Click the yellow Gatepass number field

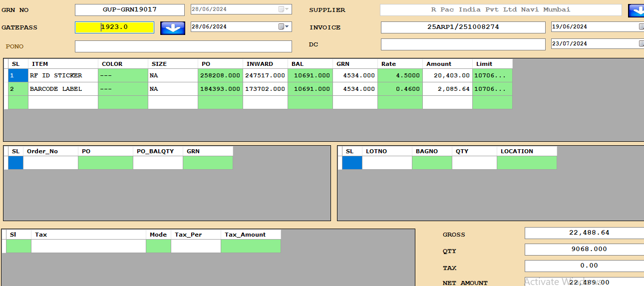coord(114,27)
